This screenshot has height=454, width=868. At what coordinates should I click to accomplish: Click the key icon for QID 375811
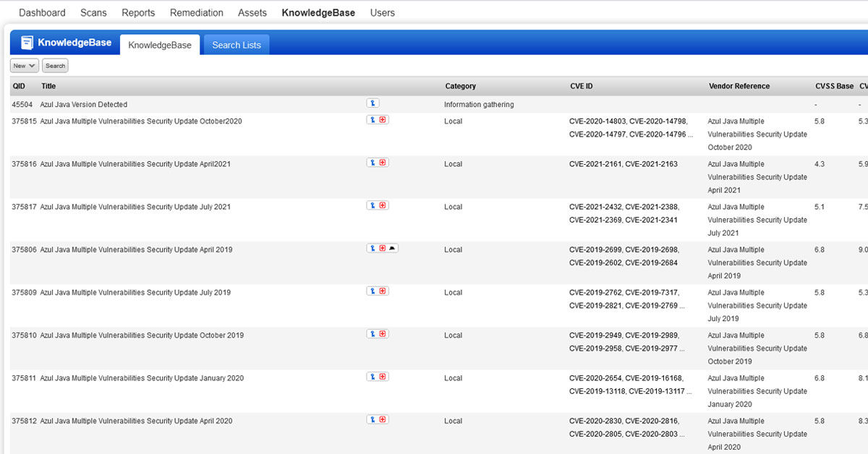pyautogui.click(x=373, y=376)
